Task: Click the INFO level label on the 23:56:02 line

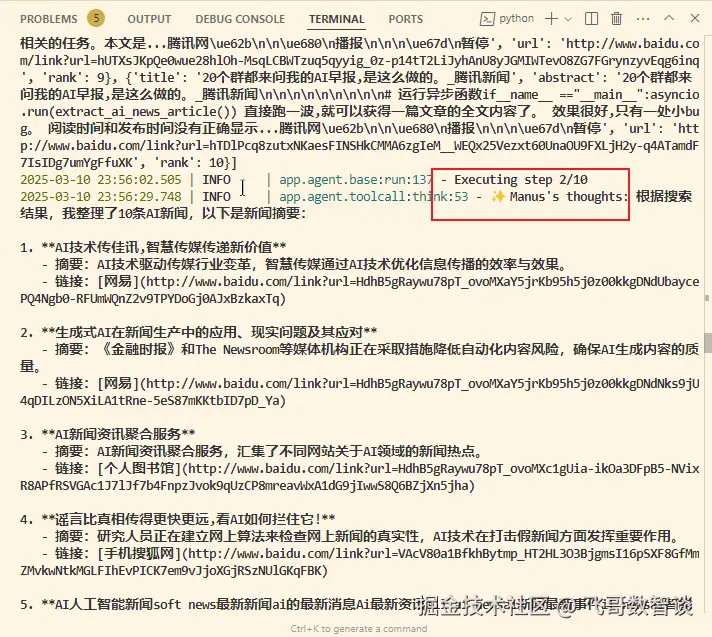Action: pos(216,180)
